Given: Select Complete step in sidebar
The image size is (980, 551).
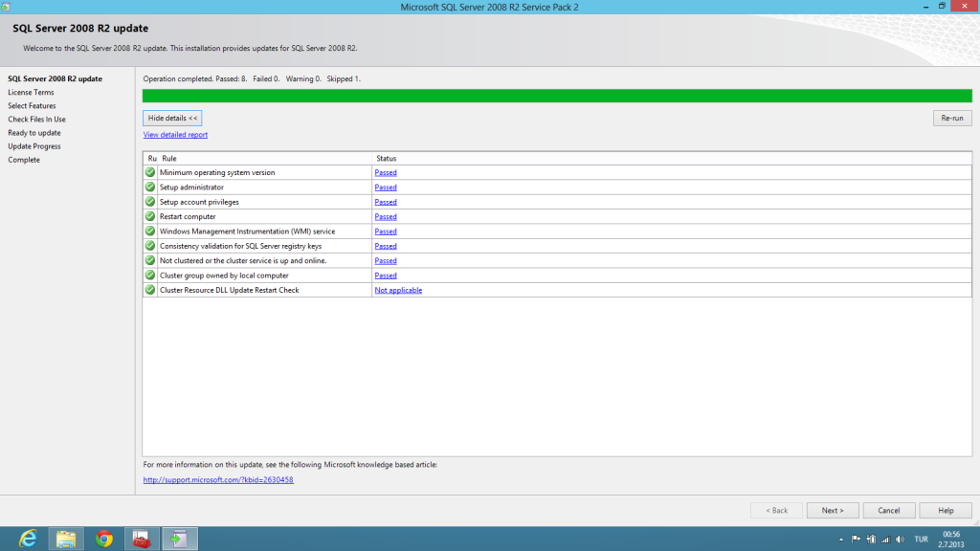Looking at the screenshot, I should pyautogui.click(x=24, y=160).
